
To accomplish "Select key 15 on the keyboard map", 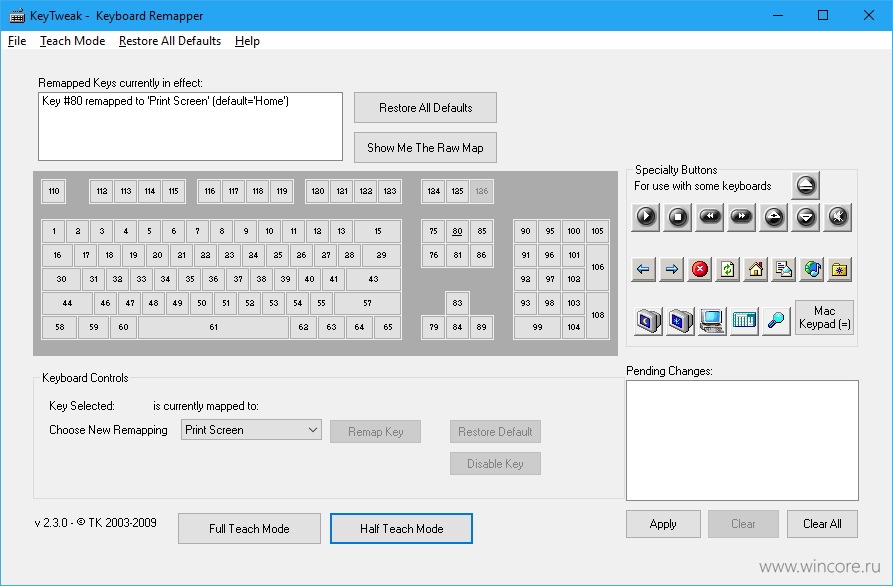I will (378, 231).
